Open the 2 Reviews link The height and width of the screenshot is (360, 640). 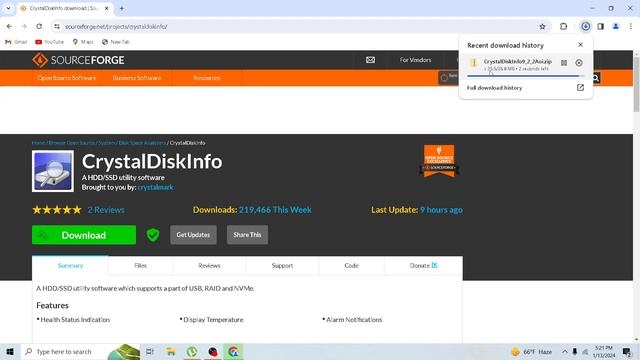(106, 210)
